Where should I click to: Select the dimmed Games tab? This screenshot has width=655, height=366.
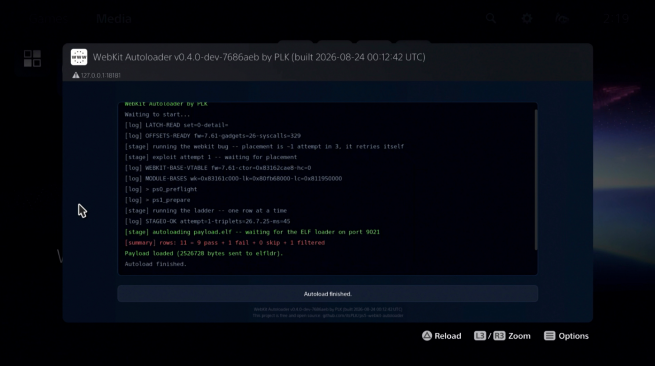tap(48, 19)
